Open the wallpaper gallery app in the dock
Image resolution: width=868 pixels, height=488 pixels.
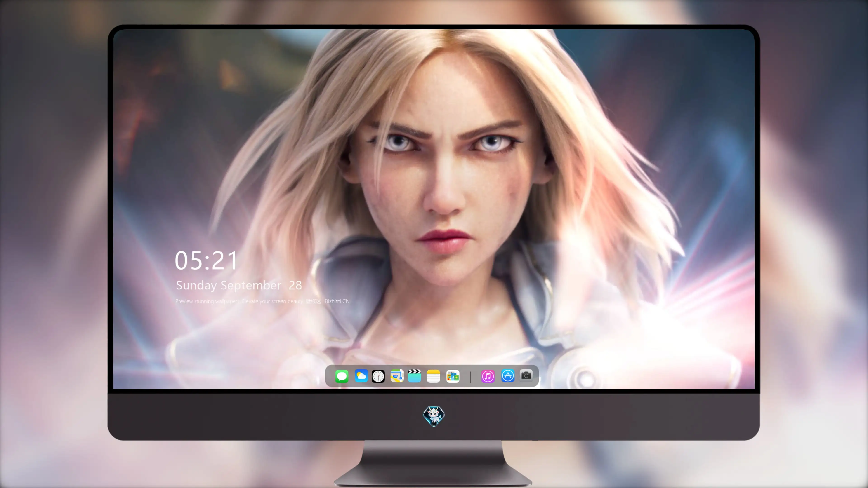coord(453,376)
